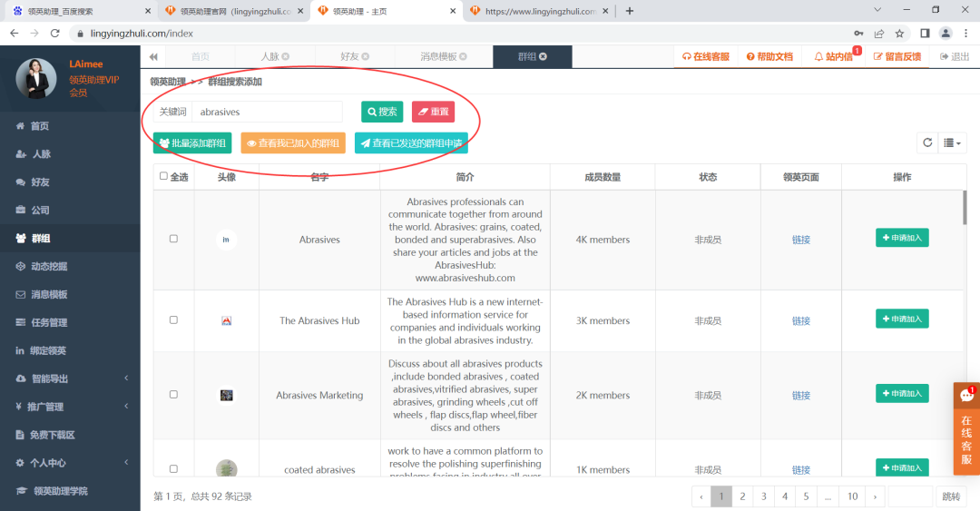This screenshot has height=511, width=980.
Task: Click the table vertical scrollbar
Action: coord(965,208)
